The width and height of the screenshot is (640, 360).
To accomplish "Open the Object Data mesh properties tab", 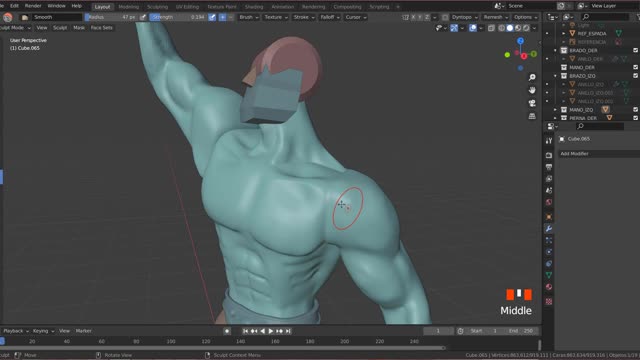I will coord(549,275).
